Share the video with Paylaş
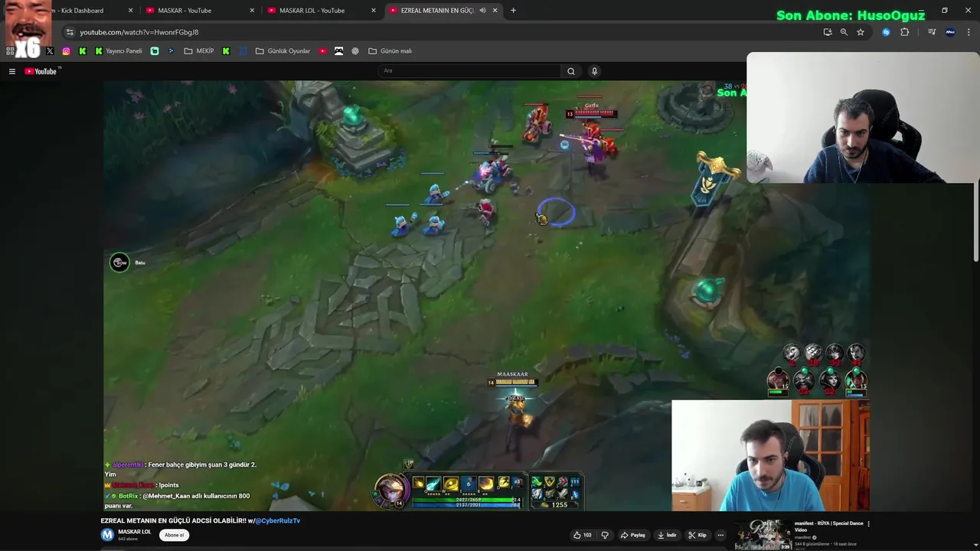The image size is (980, 551). [633, 535]
